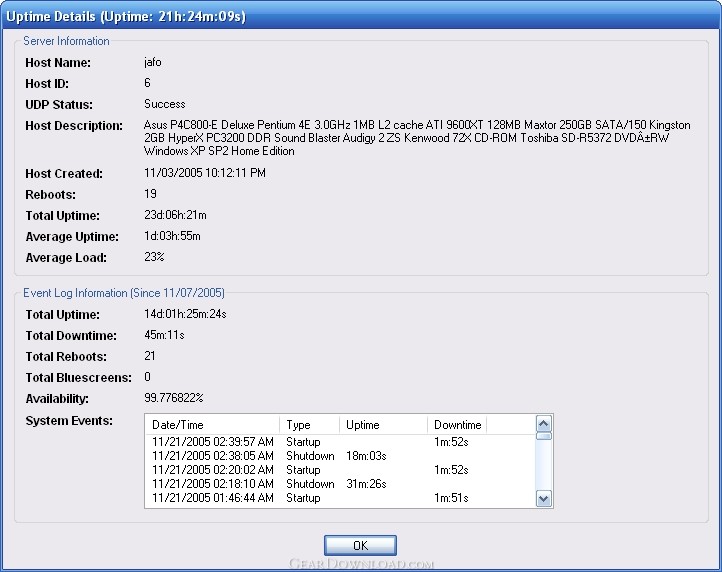The image size is (722, 572).
Task: Click the event log uptime 14d:01h:25m:24s
Action: 185,314
